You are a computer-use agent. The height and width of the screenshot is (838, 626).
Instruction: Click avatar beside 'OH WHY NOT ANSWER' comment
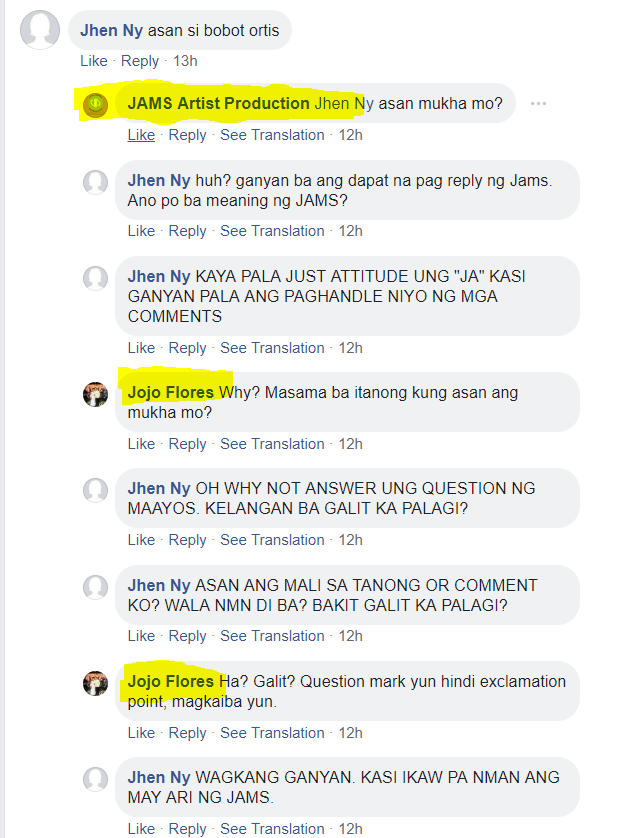(x=96, y=490)
